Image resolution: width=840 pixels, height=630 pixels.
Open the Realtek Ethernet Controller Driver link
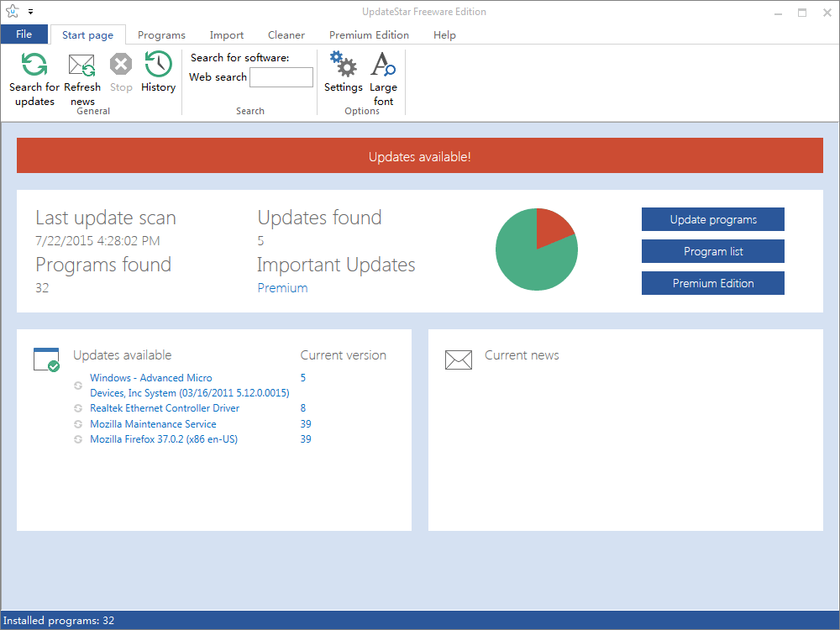tap(165, 408)
